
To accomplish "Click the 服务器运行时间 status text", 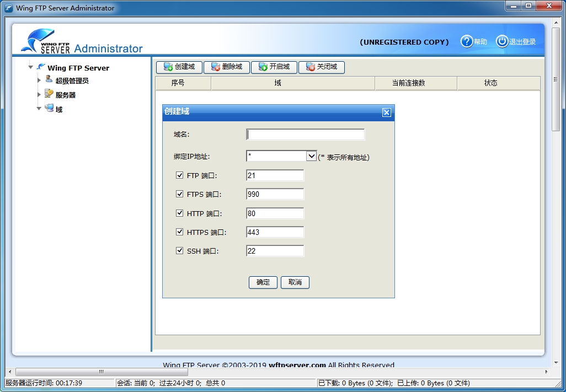I will pos(44,383).
